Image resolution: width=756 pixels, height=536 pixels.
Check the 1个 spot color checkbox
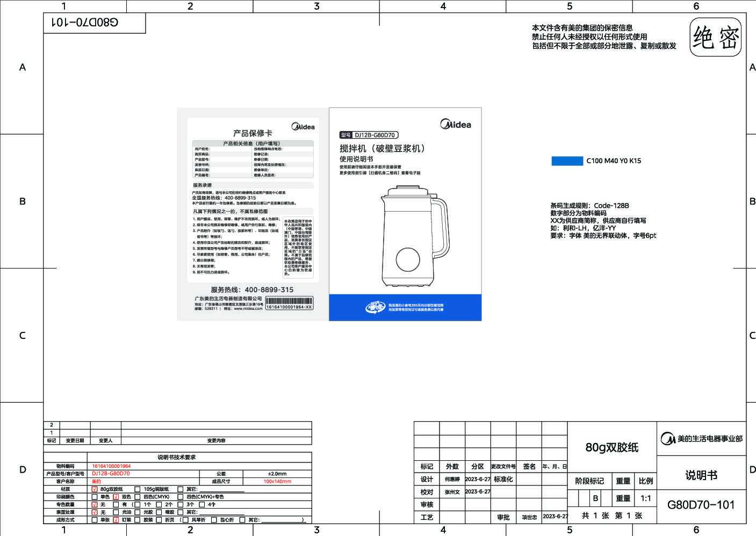[x=138, y=505]
